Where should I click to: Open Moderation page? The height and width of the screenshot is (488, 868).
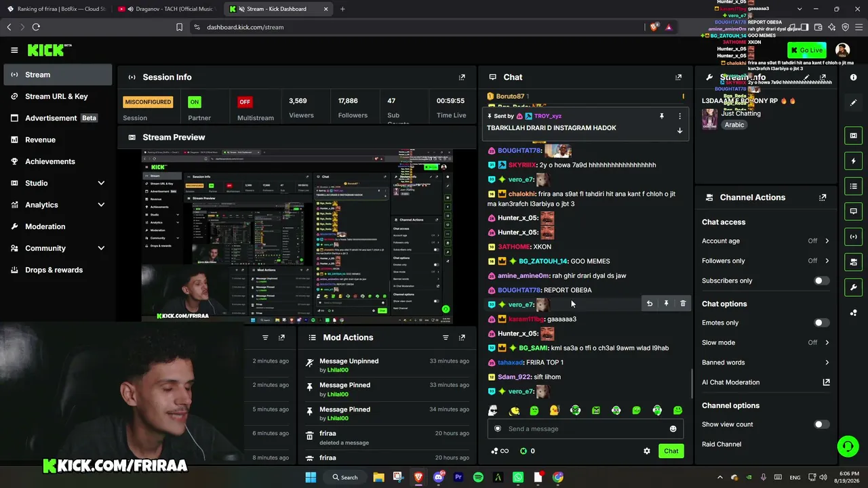57,226
